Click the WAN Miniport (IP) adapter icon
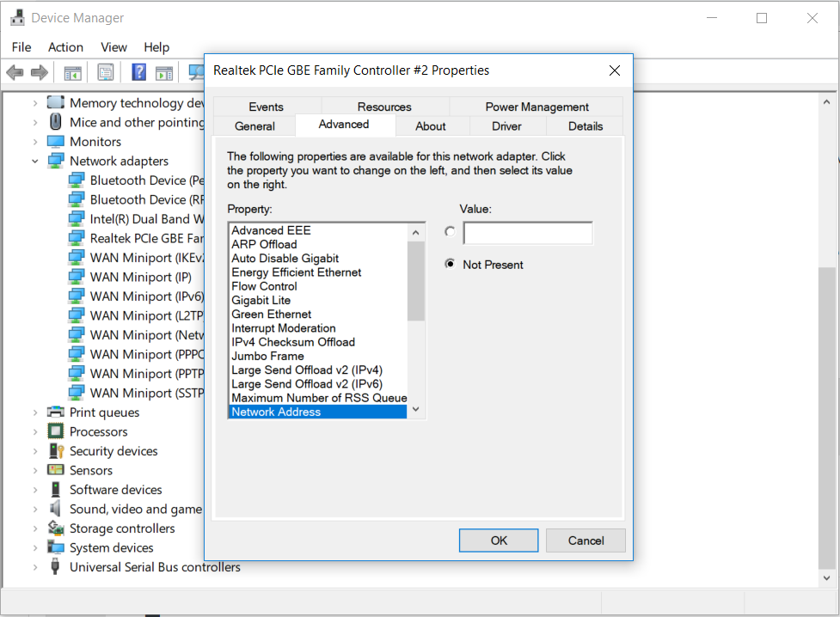The image size is (840, 617). (77, 277)
